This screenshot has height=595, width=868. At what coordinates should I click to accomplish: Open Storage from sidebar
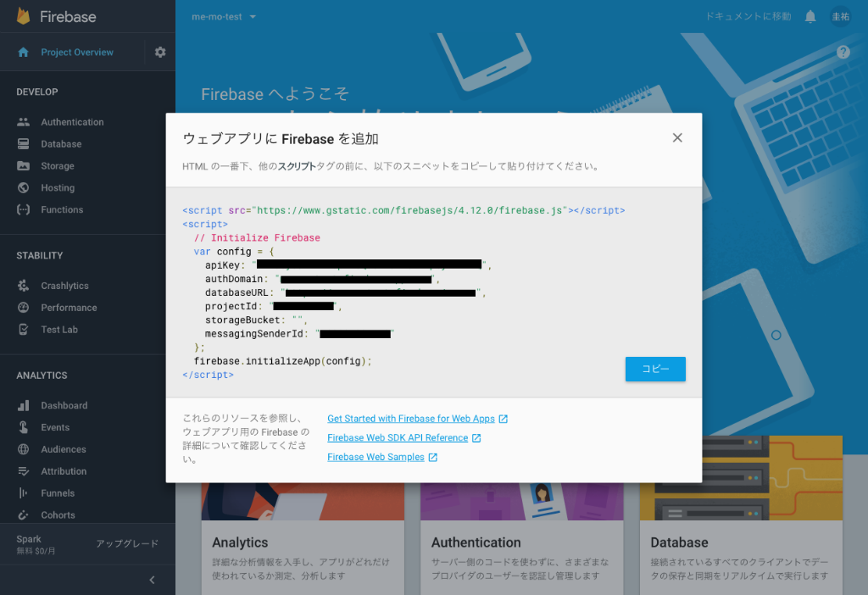pos(58,166)
